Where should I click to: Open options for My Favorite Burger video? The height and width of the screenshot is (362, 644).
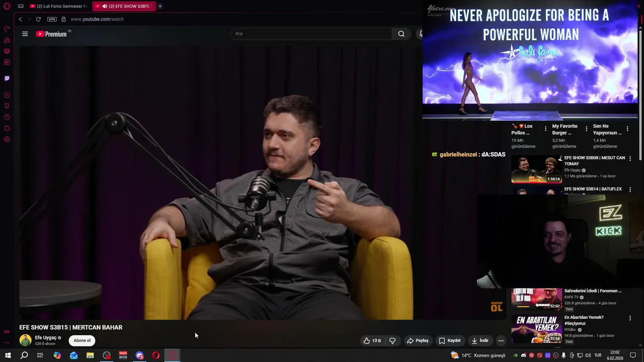tap(586, 129)
